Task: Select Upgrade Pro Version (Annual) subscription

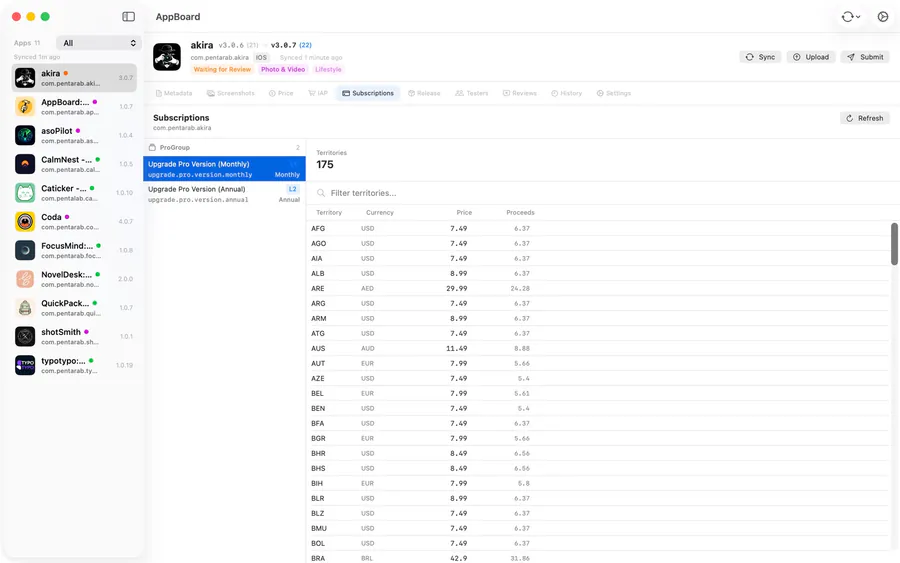Action: pos(224,194)
